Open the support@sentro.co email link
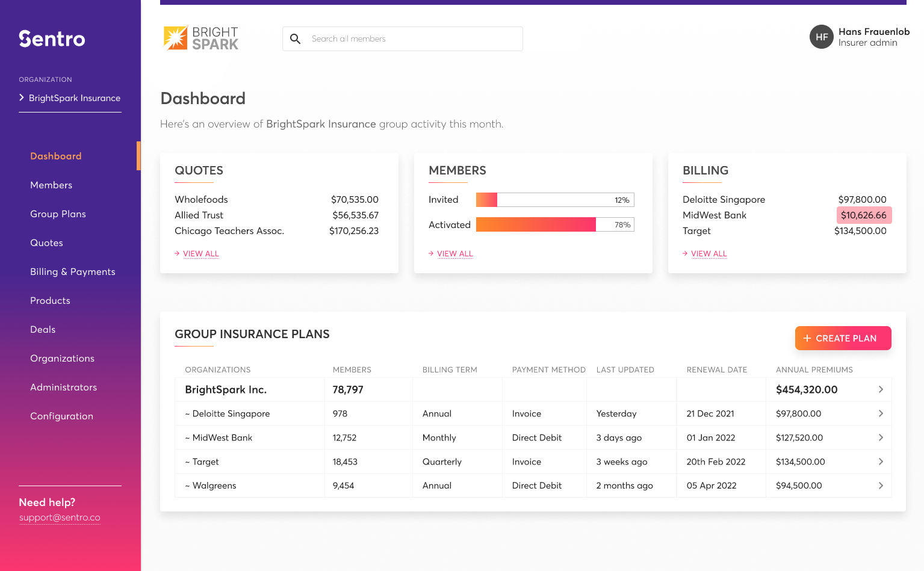Screen dimensions: 924x571 tap(60, 517)
